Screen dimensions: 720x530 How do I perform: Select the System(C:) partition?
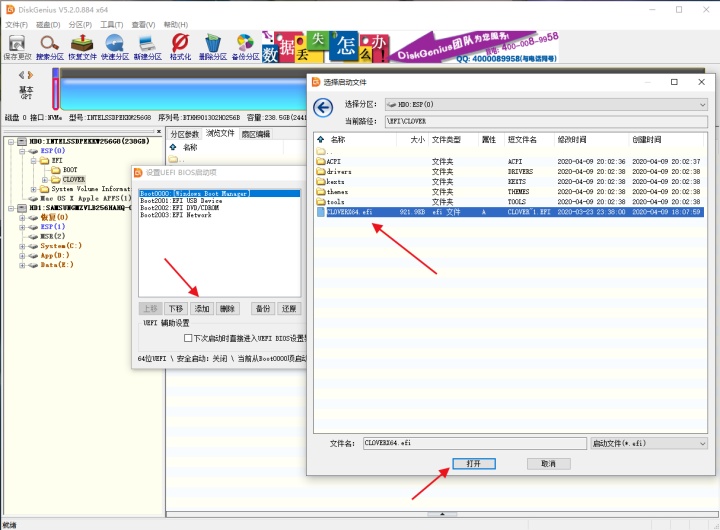click(61, 246)
